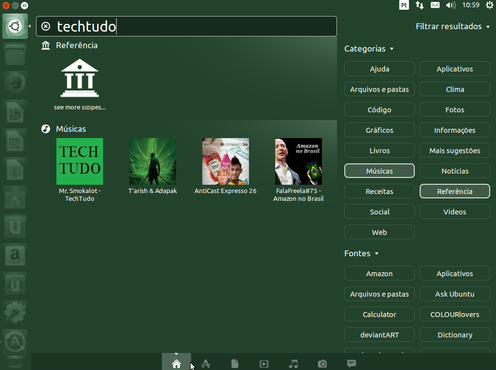Open Files manager in launcher
The image size is (496, 370).
(15, 55)
